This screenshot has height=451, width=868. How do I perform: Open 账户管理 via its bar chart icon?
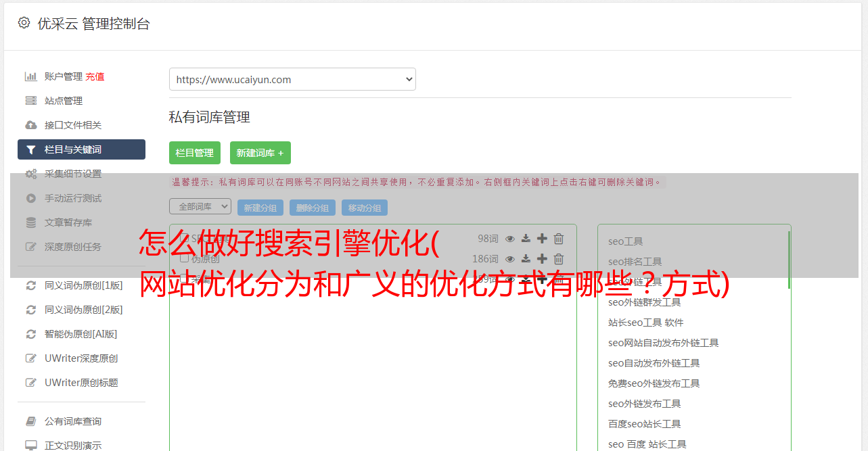point(31,76)
